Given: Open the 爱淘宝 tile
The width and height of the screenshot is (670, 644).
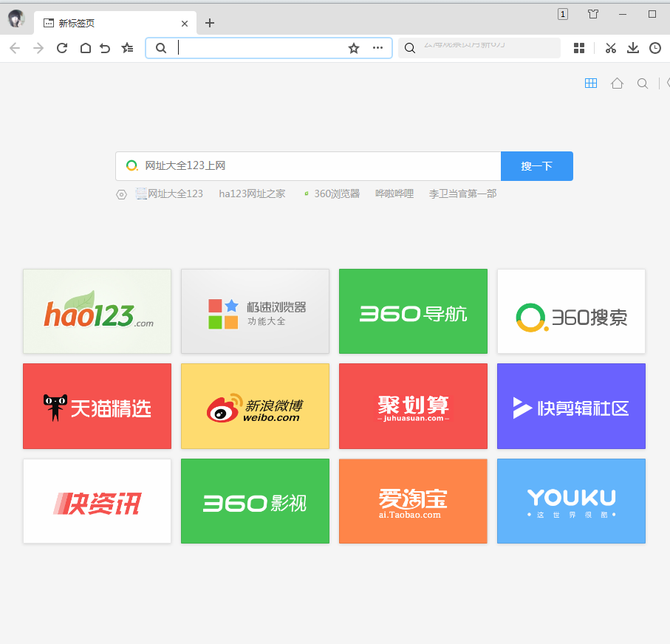Looking at the screenshot, I should click(413, 501).
